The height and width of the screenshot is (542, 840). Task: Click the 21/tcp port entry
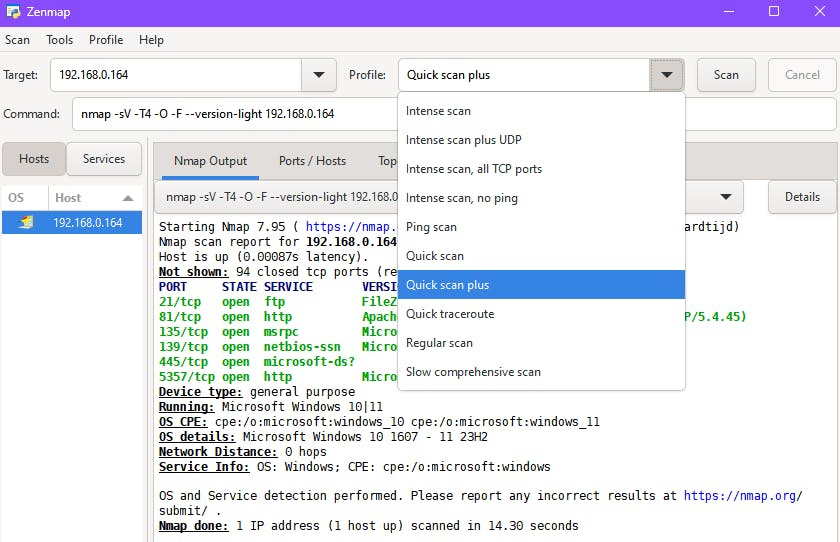tap(179, 302)
